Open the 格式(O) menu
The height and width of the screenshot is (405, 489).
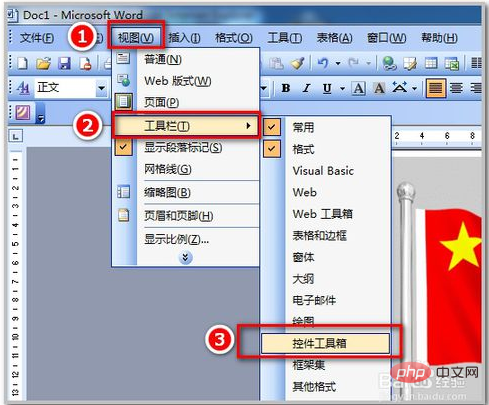tap(234, 38)
